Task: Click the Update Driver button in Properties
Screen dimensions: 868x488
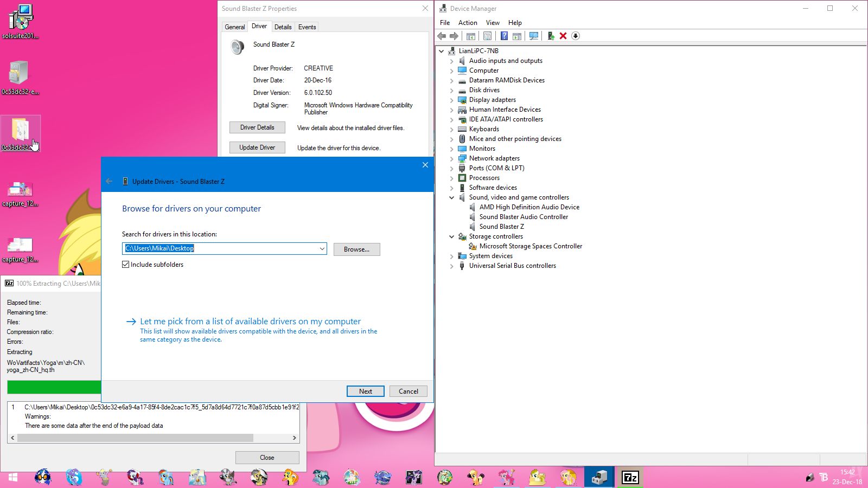Action: [257, 147]
